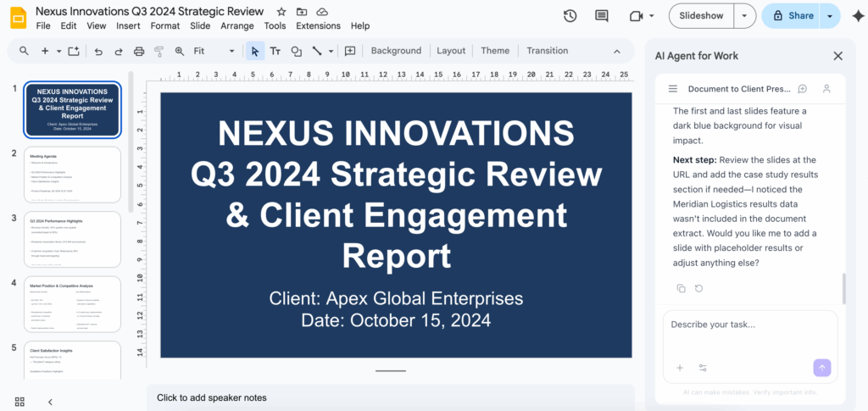Open Slideshow options dropdown arrow
The image size is (868, 411).
[744, 16]
